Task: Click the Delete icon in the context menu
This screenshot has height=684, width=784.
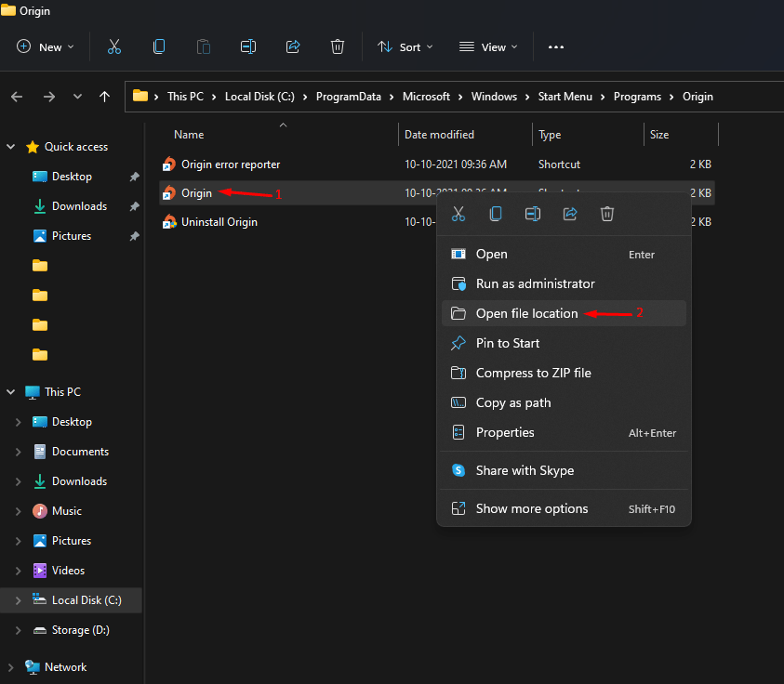Action: [x=607, y=214]
